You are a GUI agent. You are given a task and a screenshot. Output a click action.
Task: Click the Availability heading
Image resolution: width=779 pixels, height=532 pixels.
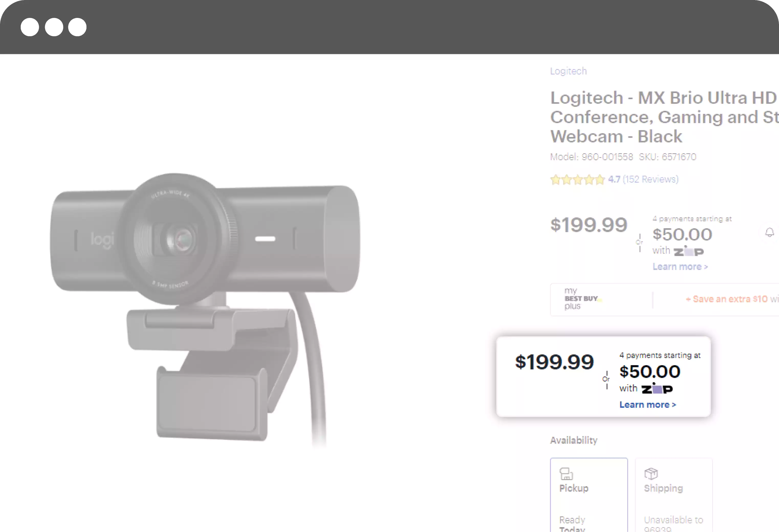(x=574, y=440)
